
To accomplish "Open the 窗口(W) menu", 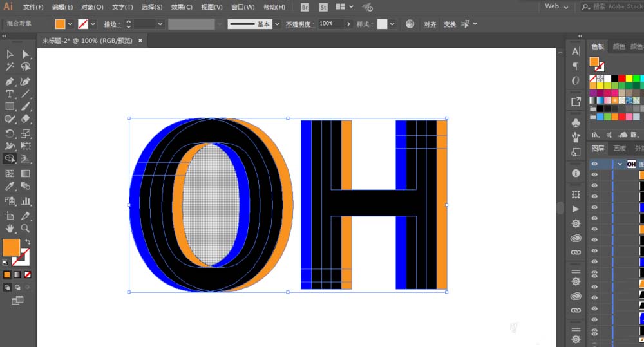I will [243, 7].
